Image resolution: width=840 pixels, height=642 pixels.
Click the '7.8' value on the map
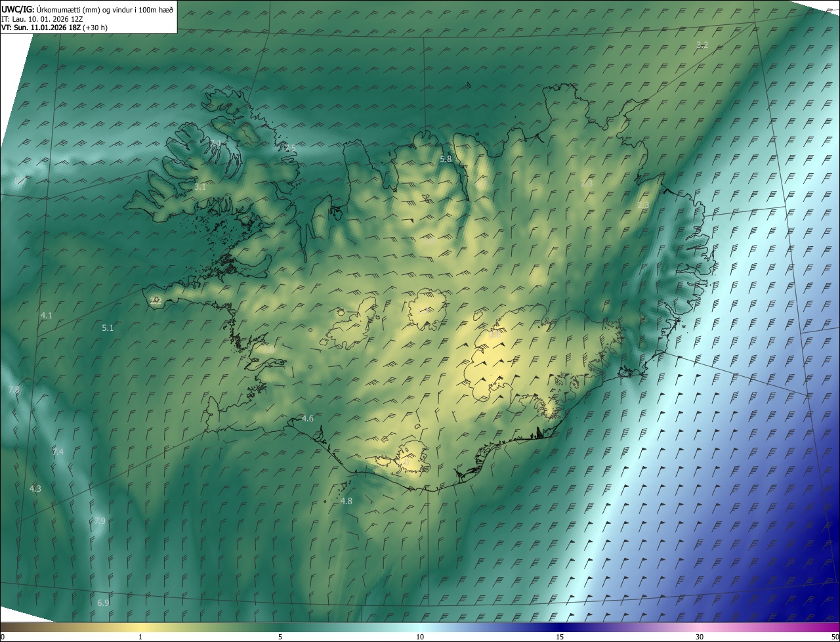14,390
